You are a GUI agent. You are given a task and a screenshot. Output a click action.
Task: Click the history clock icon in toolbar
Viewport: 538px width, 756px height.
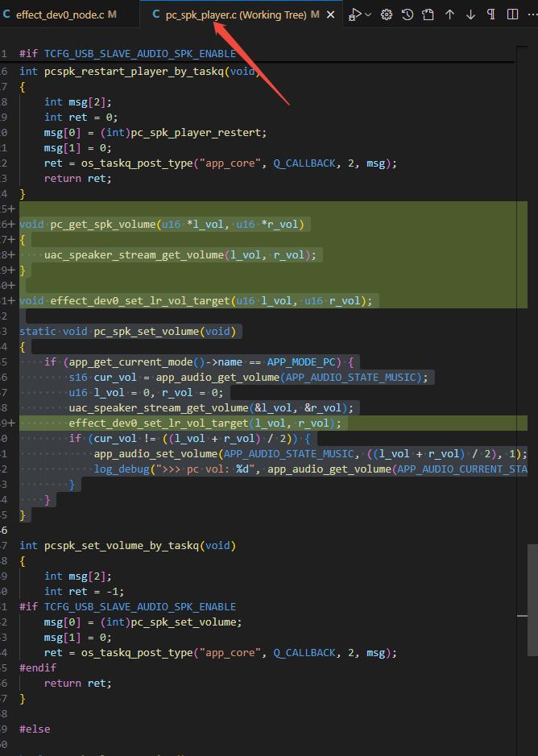pyautogui.click(x=408, y=14)
